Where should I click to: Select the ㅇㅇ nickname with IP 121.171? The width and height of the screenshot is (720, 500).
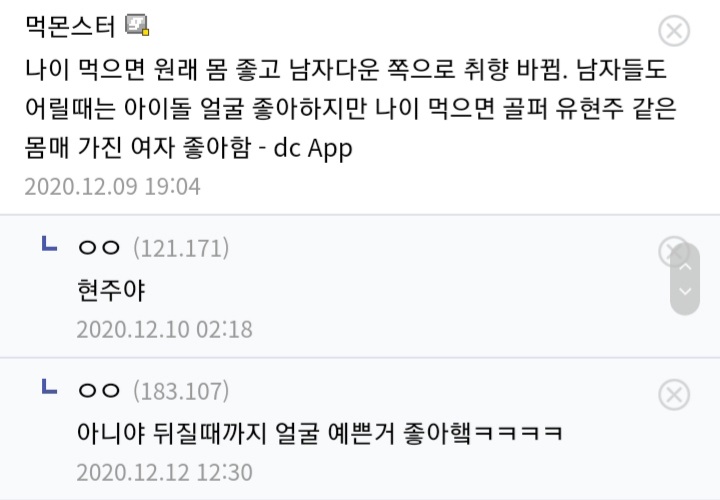99,248
